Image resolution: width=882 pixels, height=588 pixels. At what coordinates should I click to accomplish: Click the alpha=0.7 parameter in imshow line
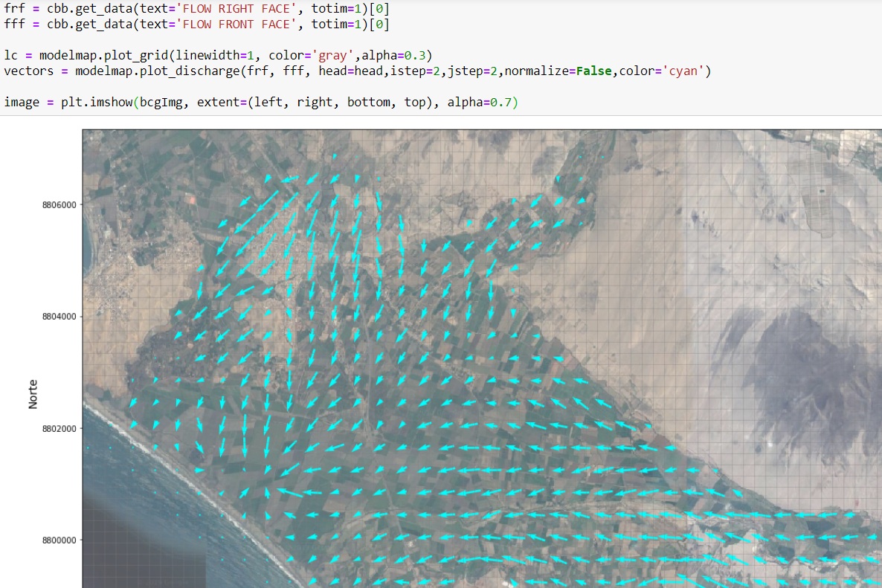click(479, 103)
